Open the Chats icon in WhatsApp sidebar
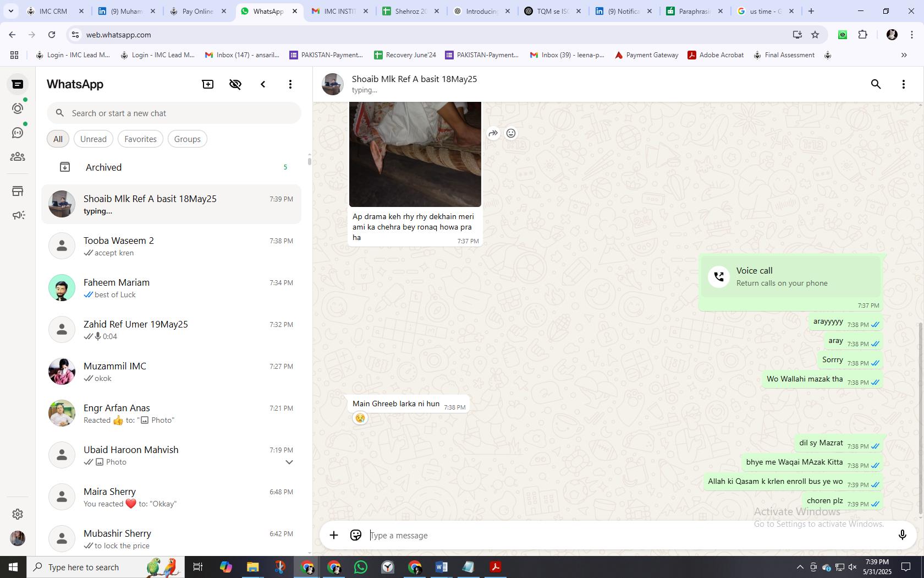The height and width of the screenshot is (578, 924). tap(18, 84)
